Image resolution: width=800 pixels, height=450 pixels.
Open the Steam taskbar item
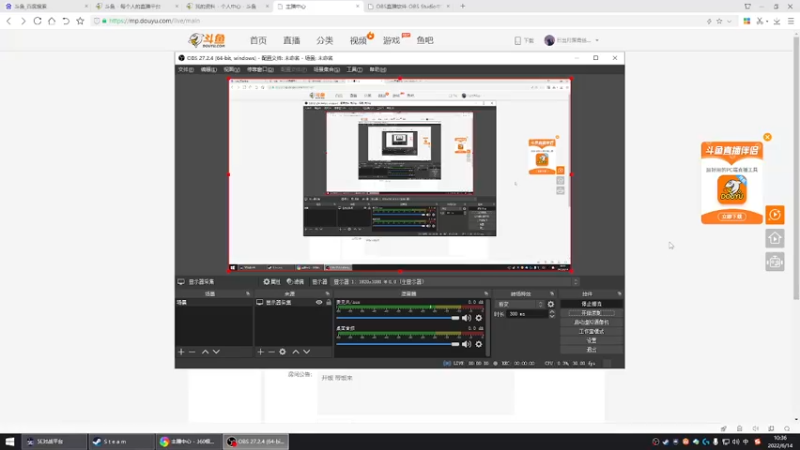coord(121,441)
